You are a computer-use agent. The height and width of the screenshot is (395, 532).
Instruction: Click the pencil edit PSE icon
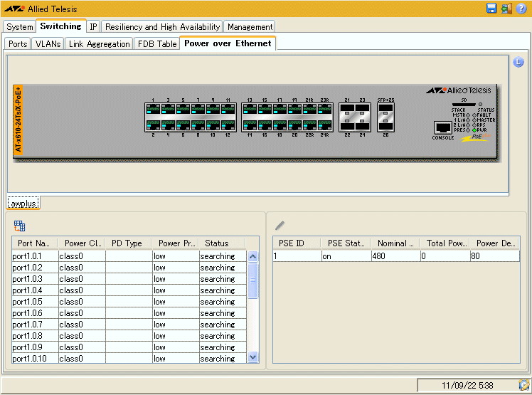(x=280, y=225)
